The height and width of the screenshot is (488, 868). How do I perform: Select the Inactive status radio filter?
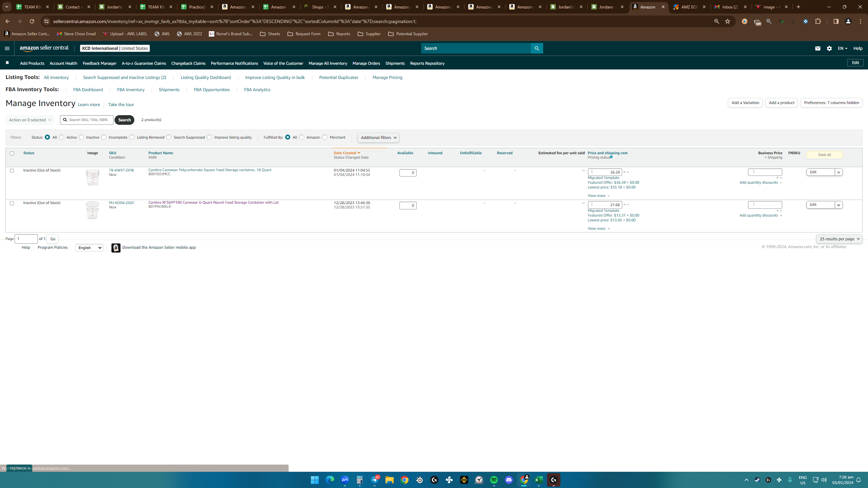click(81, 137)
